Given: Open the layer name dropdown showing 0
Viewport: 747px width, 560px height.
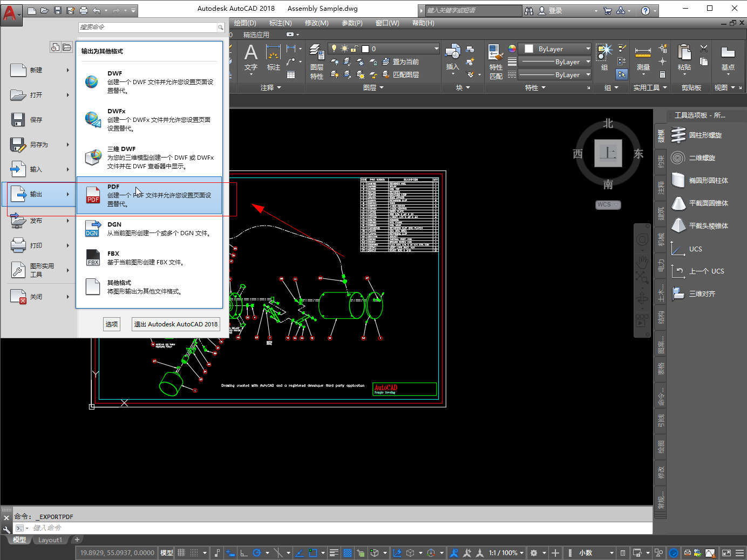Looking at the screenshot, I should pos(384,49).
